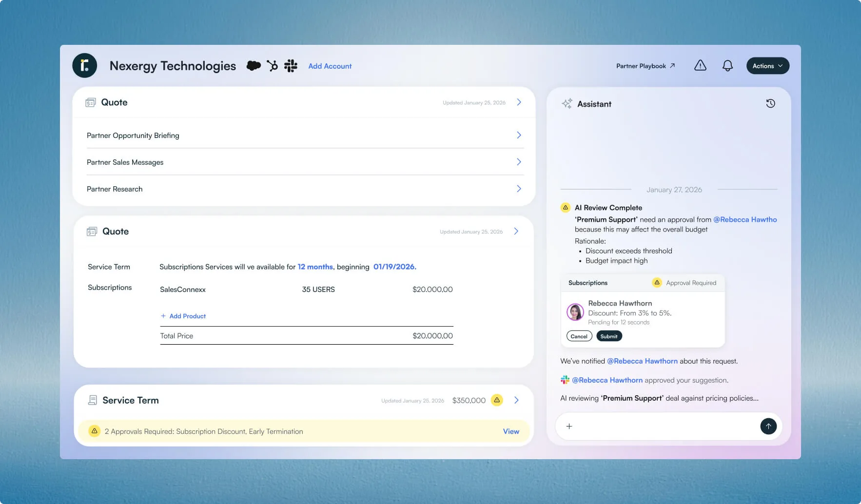Image resolution: width=861 pixels, height=504 pixels.
Task: Click the @Rebecca Hawthorn mention in AI review message
Action: tap(745, 219)
